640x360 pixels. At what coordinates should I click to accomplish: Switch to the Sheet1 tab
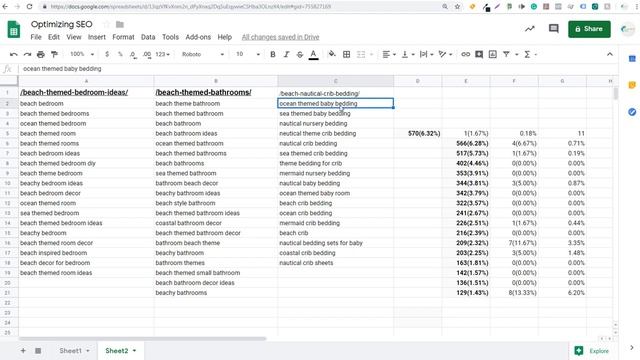pyautogui.click(x=74, y=351)
